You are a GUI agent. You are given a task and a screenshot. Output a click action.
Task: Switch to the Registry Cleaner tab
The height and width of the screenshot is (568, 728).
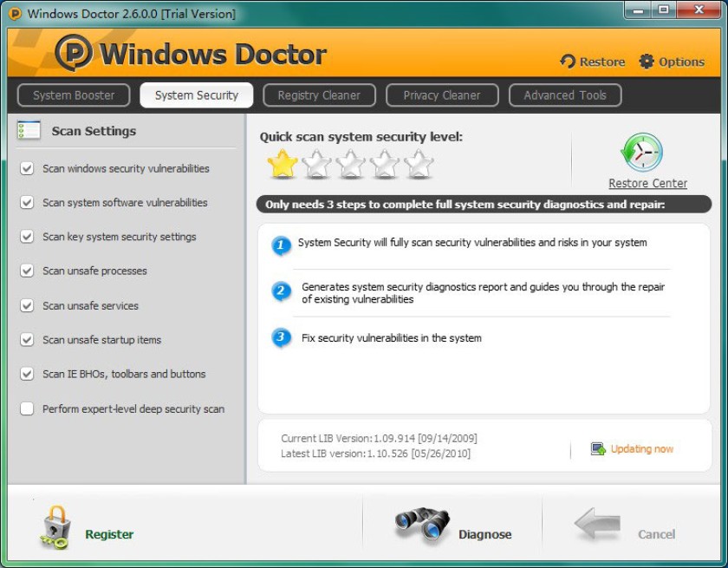pyautogui.click(x=319, y=95)
